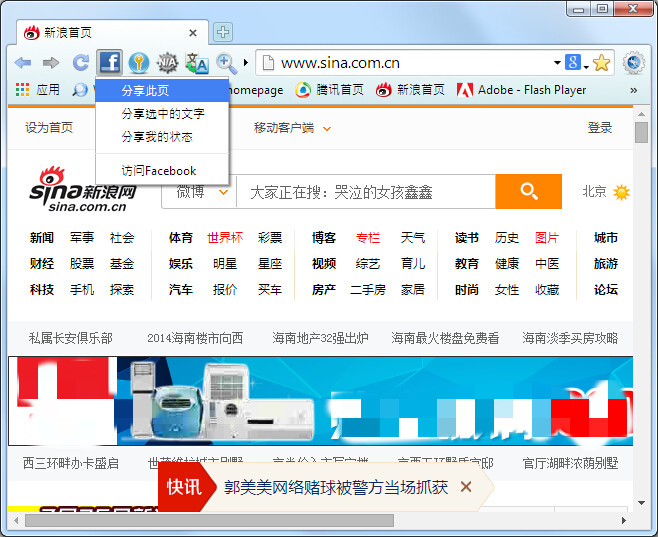Screen dimensions: 658x537
Task: Click the magnifier bookmark icon
Action: click(x=80, y=90)
